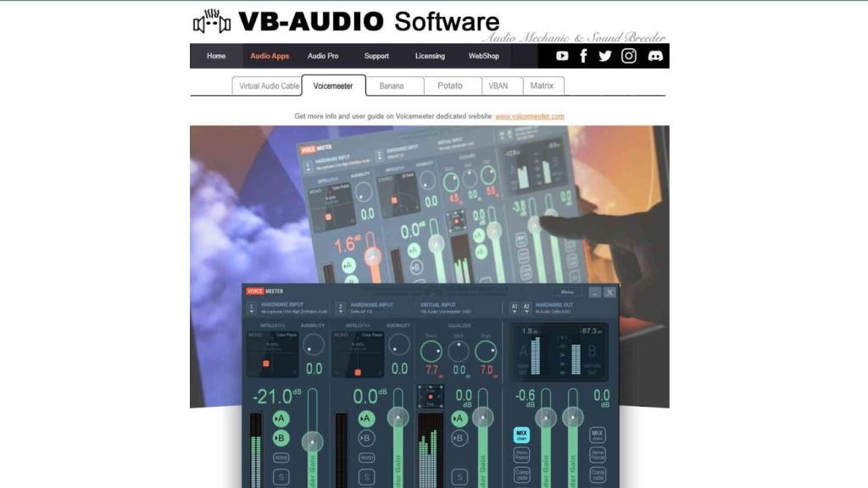Enable Mix down on bus A
Screen dimensions: 868x488
[x=521, y=435]
